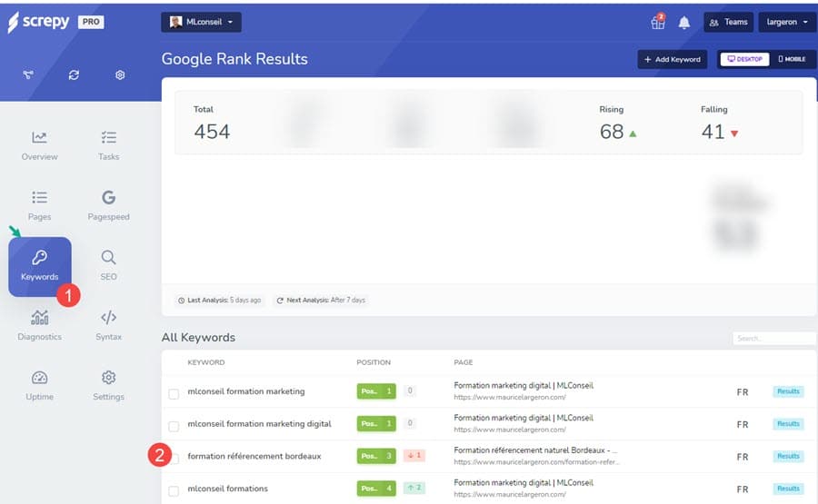Click Results for formation référencement bordeaux

coord(788,456)
